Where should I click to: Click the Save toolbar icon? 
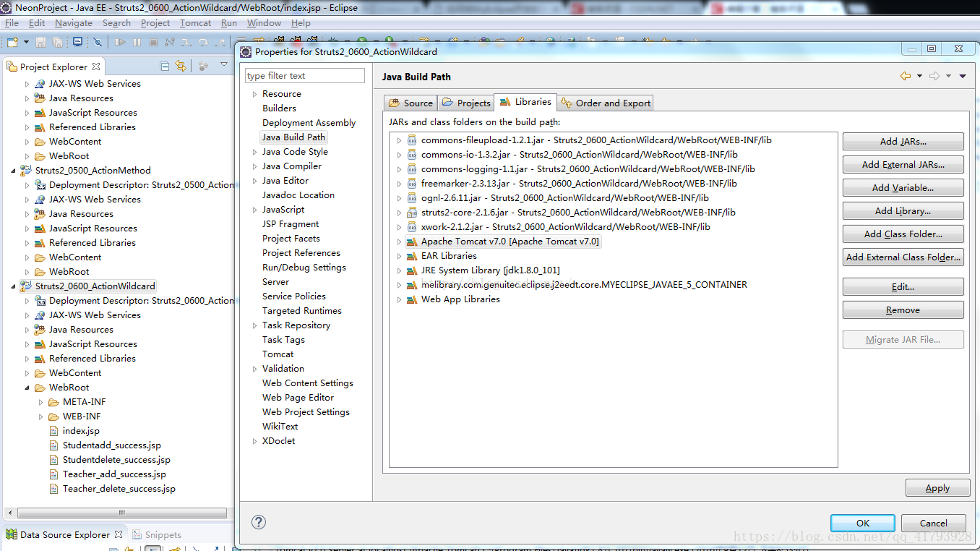41,43
